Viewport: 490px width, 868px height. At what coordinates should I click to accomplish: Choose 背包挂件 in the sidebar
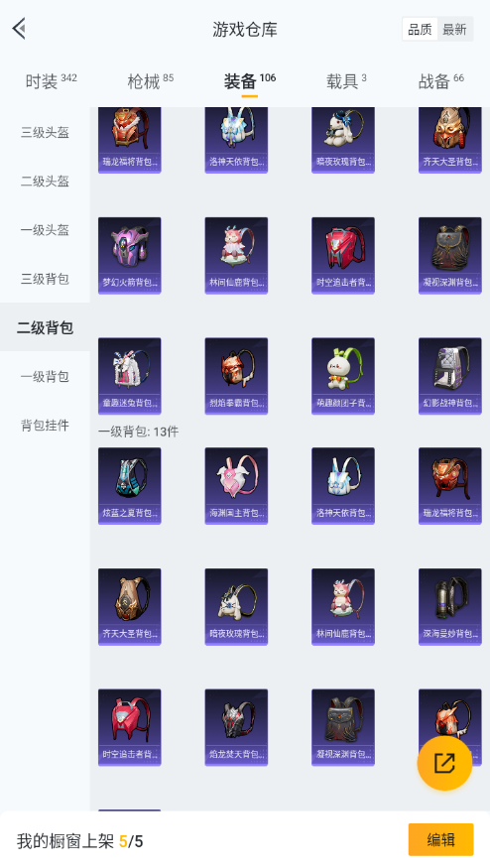45,426
